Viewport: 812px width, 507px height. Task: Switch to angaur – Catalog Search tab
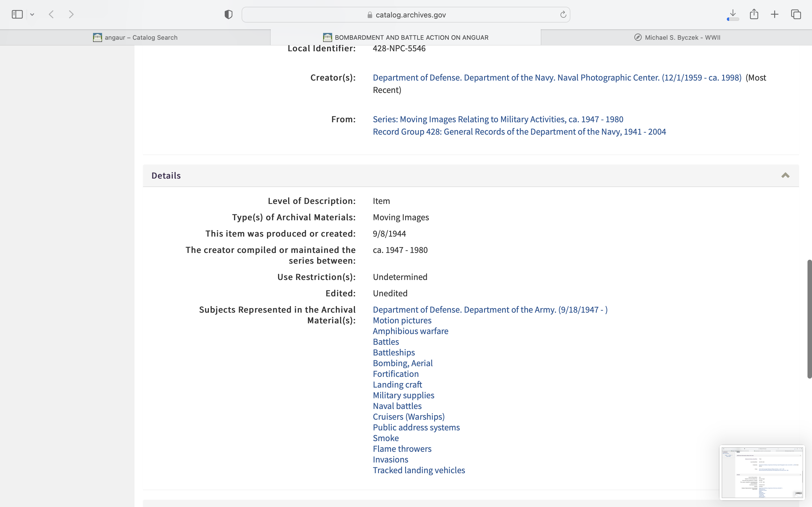pyautogui.click(x=135, y=37)
